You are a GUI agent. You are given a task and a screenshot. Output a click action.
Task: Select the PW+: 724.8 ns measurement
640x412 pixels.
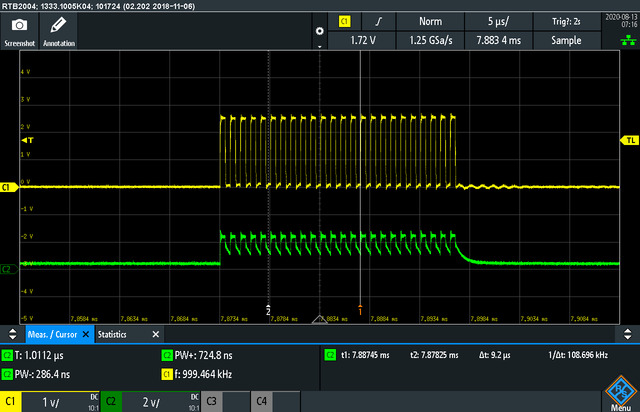(x=203, y=355)
